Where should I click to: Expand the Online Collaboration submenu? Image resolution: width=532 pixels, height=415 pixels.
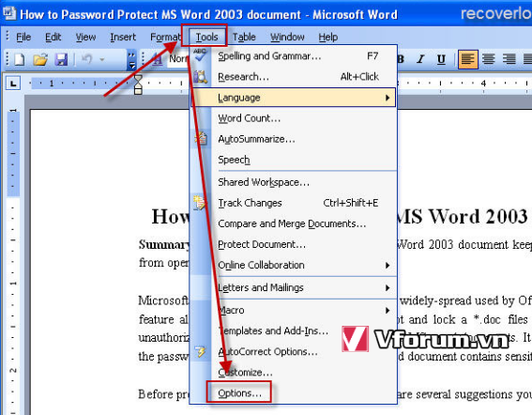[294, 265]
